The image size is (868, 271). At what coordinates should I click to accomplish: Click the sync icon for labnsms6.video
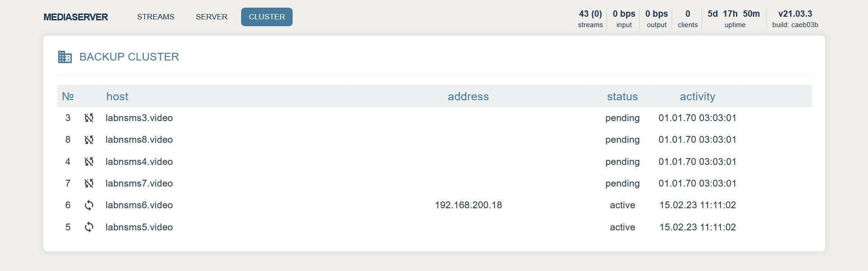(x=89, y=206)
